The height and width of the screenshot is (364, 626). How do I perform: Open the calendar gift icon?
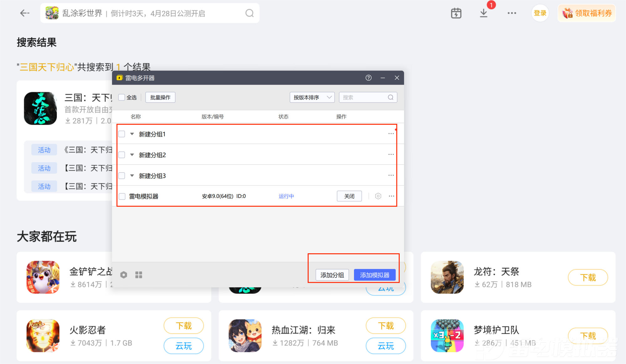[x=456, y=13]
